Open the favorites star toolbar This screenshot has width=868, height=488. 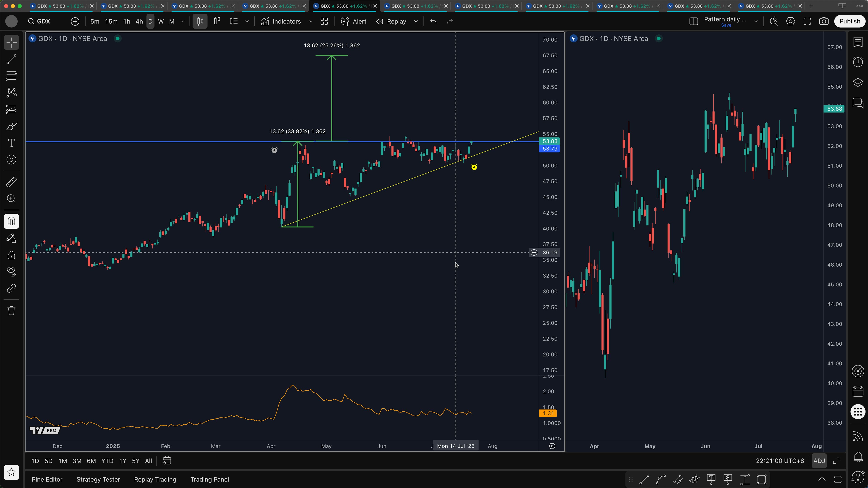pos(12,472)
